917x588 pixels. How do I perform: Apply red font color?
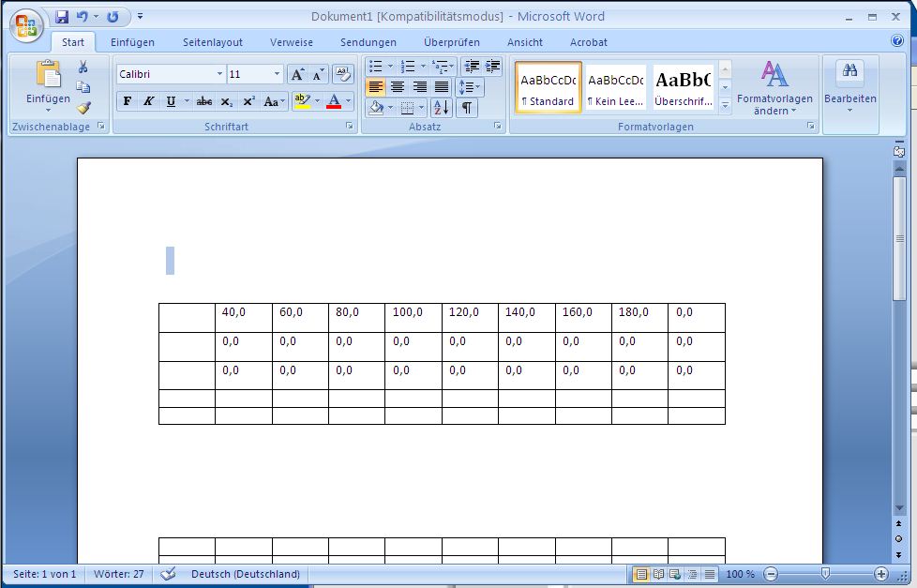point(334,101)
